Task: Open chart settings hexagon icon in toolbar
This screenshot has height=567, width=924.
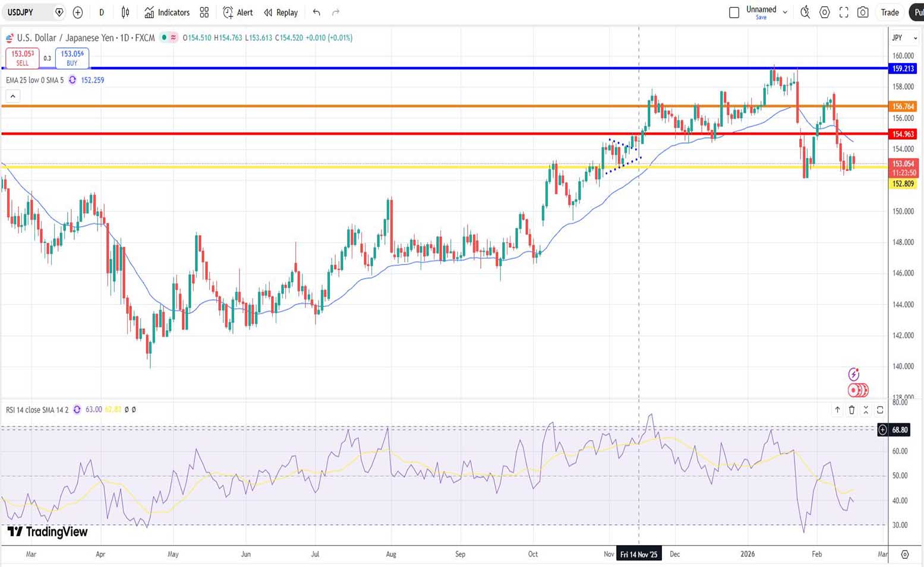Action: 824,12
